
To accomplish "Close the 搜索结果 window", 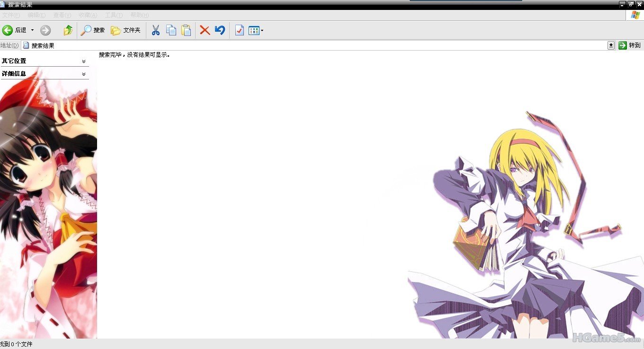I will click(x=639, y=4).
